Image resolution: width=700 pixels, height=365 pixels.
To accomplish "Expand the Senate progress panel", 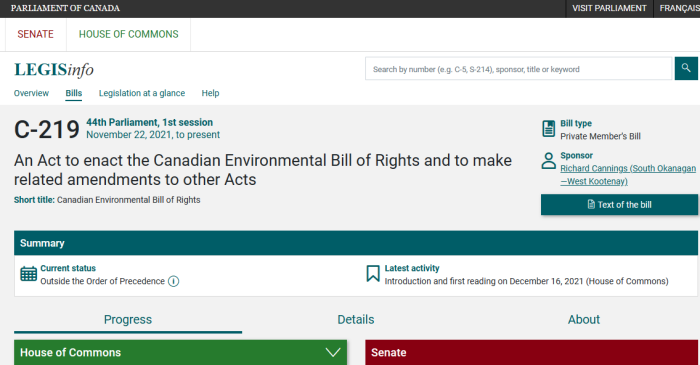I will tap(531, 353).
